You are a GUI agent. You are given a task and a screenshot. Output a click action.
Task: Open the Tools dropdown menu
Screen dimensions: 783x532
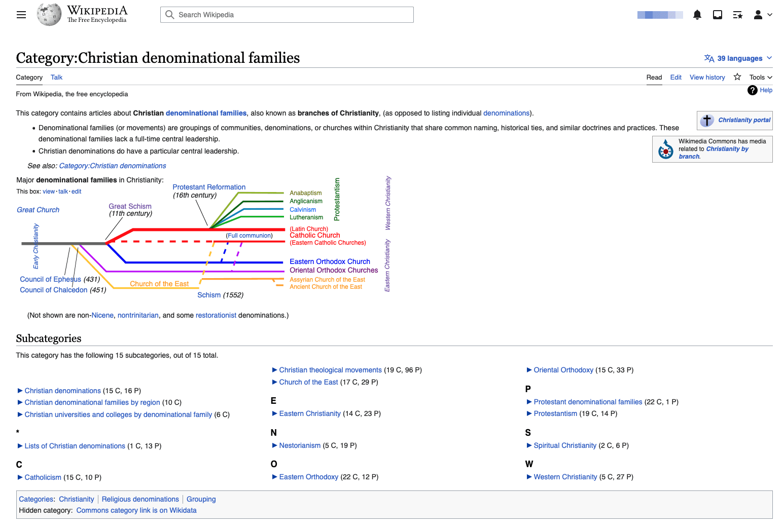coord(761,77)
